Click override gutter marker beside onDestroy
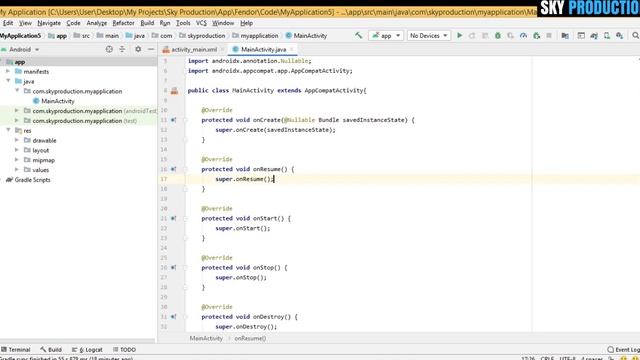 (x=173, y=317)
